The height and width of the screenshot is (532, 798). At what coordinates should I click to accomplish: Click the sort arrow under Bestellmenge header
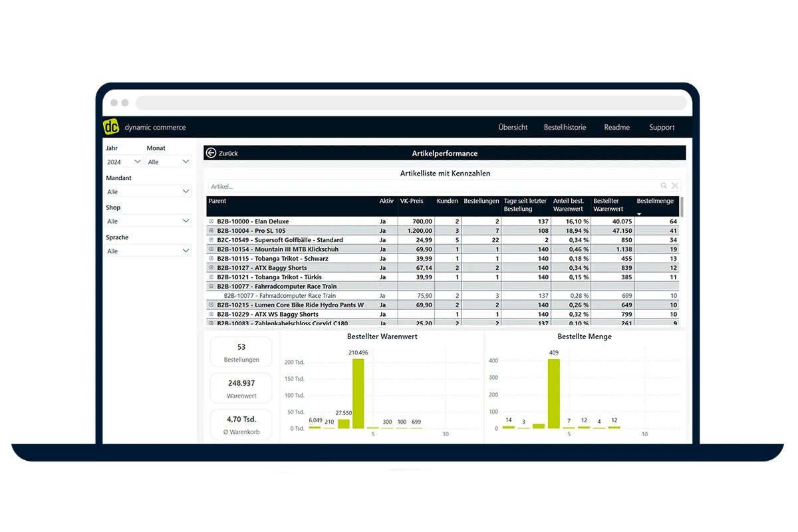tap(640, 213)
